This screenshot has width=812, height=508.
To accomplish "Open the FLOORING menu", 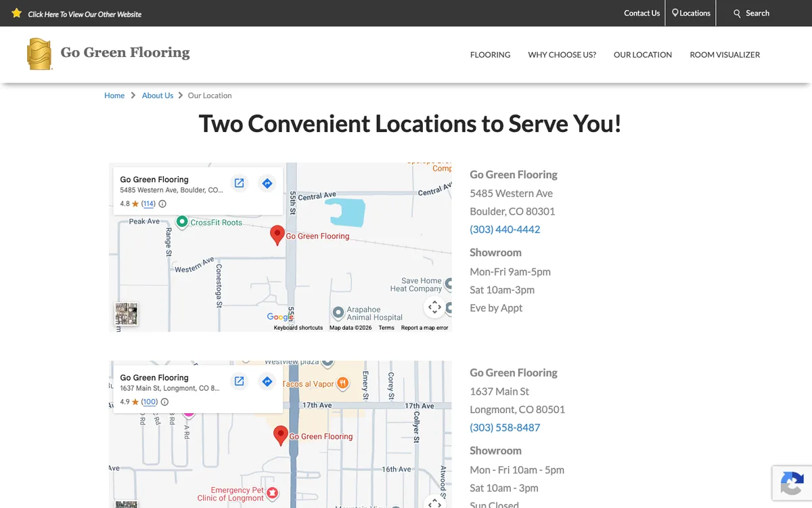I will pos(490,55).
